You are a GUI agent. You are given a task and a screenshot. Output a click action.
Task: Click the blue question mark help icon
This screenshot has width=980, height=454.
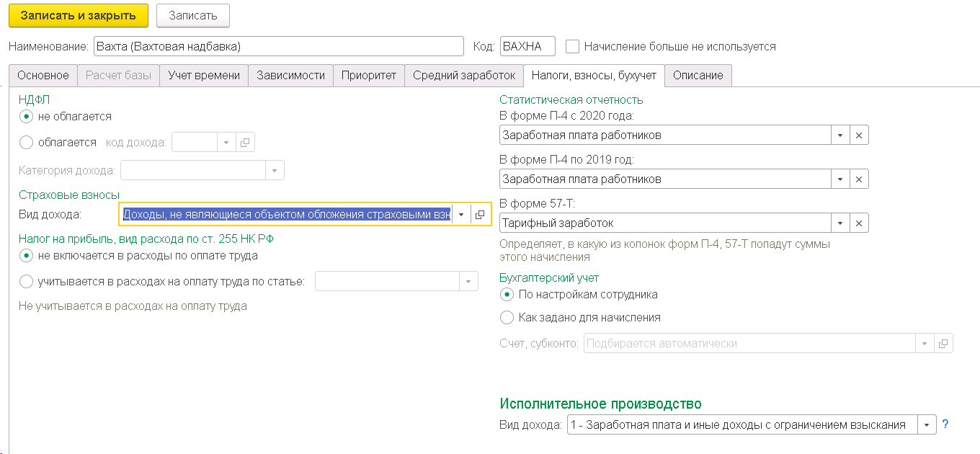tap(945, 424)
